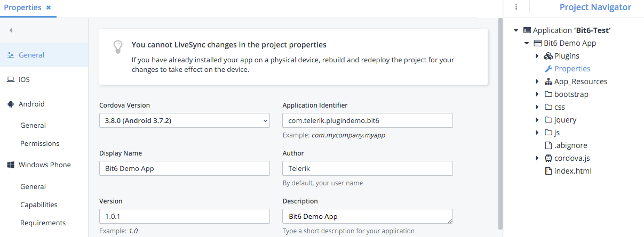Image resolution: width=644 pixels, height=237 pixels.
Task: Click the css folder icon
Action: pos(548,107)
